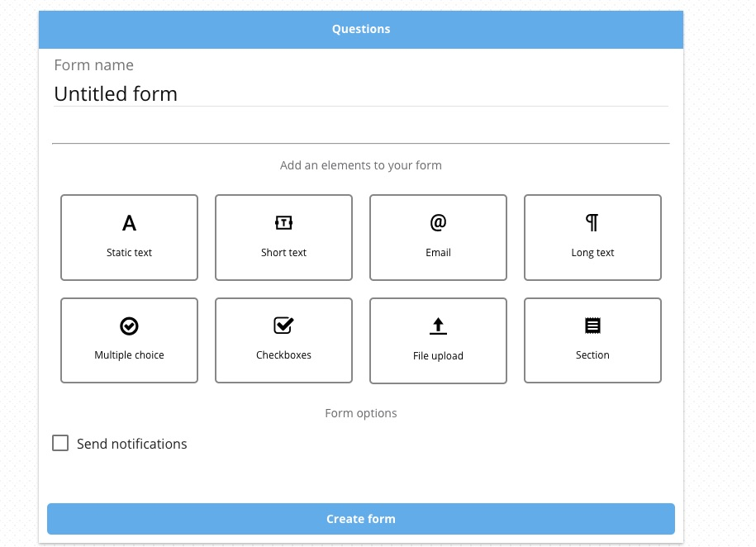Enable the Send notifications checkbox
This screenshot has width=756, height=547.
[60, 443]
